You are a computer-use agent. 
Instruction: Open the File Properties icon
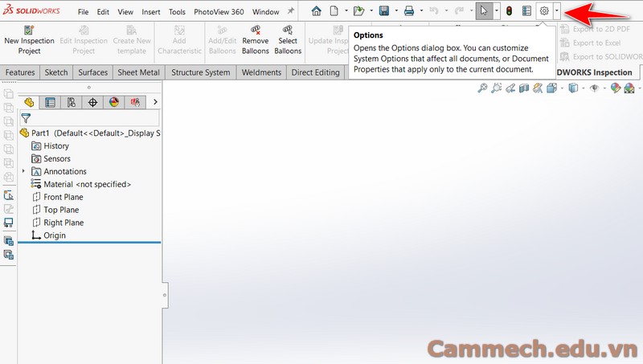[x=527, y=11]
